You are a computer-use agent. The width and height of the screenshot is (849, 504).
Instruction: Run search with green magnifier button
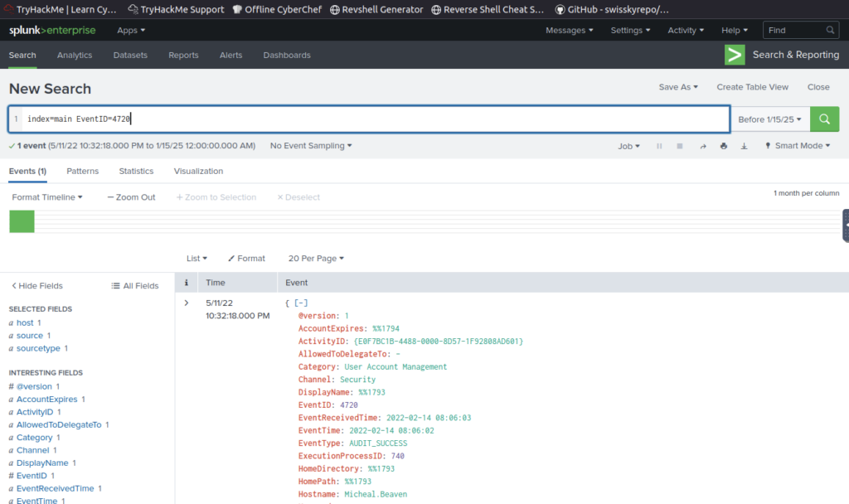(x=824, y=119)
